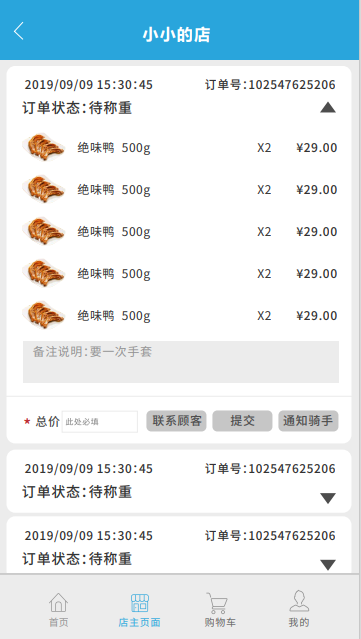
Task: Go to the 我的 profile icon
Action: tap(299, 602)
